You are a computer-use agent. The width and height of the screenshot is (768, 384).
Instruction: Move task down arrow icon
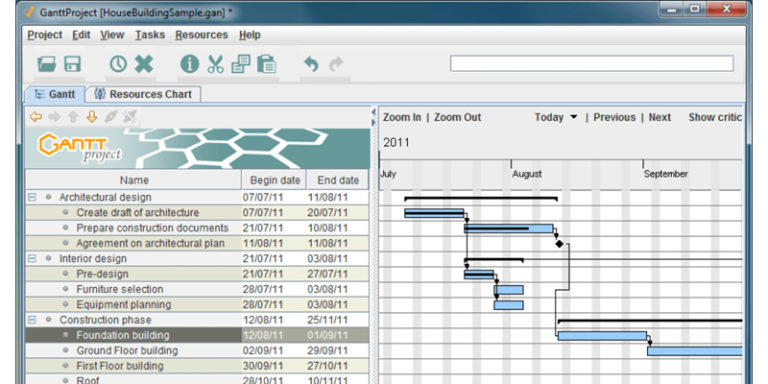pyautogui.click(x=92, y=117)
